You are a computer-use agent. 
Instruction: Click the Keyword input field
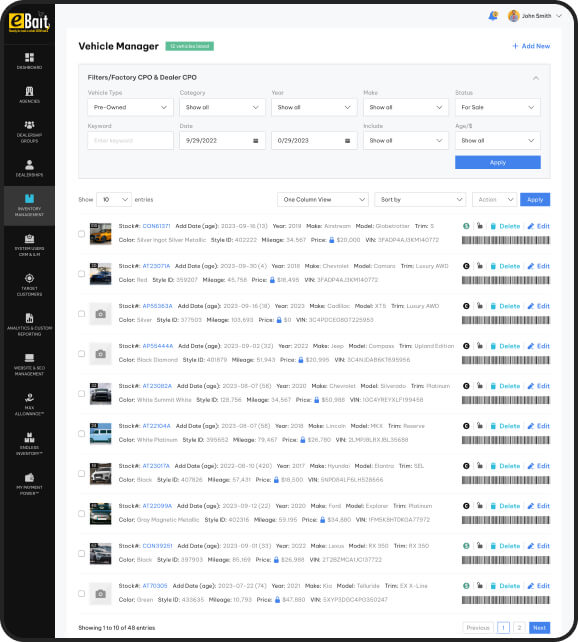(x=130, y=140)
